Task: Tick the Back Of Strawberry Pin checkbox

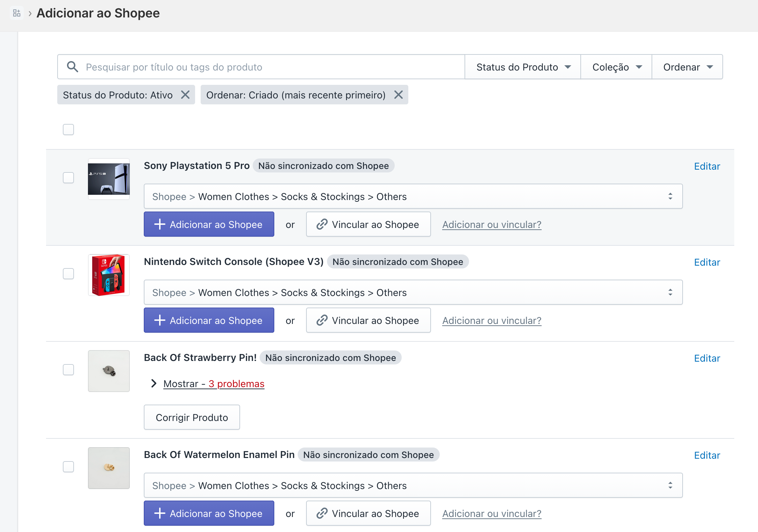Action: pyautogui.click(x=68, y=370)
